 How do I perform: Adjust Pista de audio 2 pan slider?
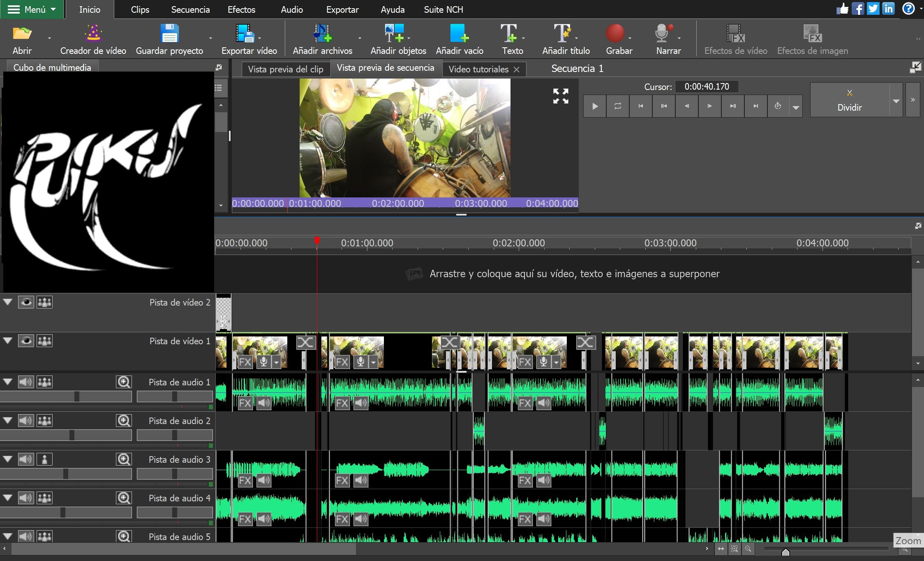(x=175, y=435)
